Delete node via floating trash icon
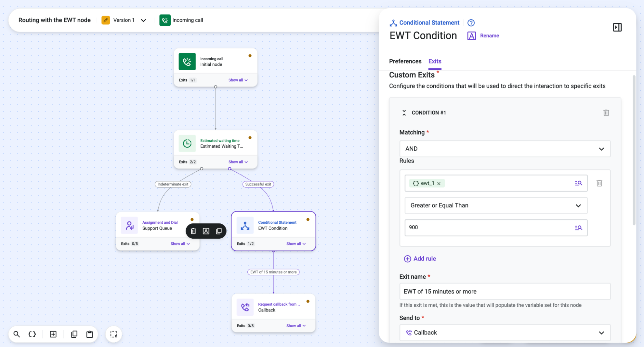Screen dimensions: 644x347 pos(193,231)
